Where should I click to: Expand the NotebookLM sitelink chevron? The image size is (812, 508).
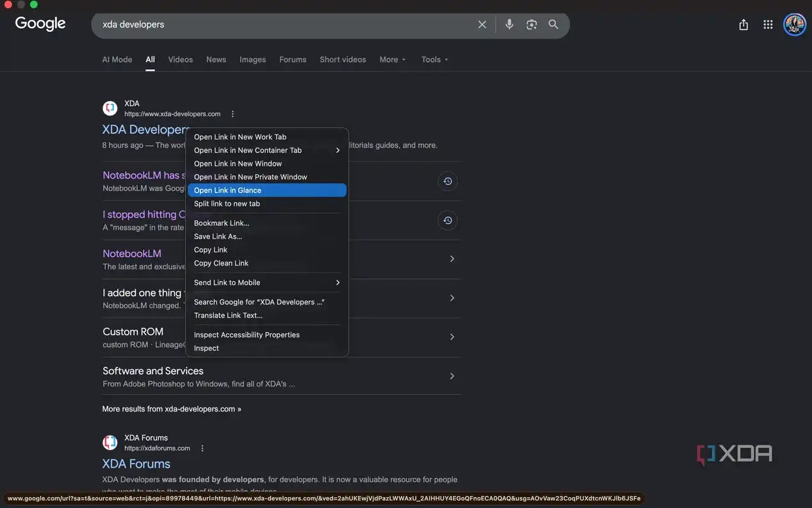tap(452, 259)
